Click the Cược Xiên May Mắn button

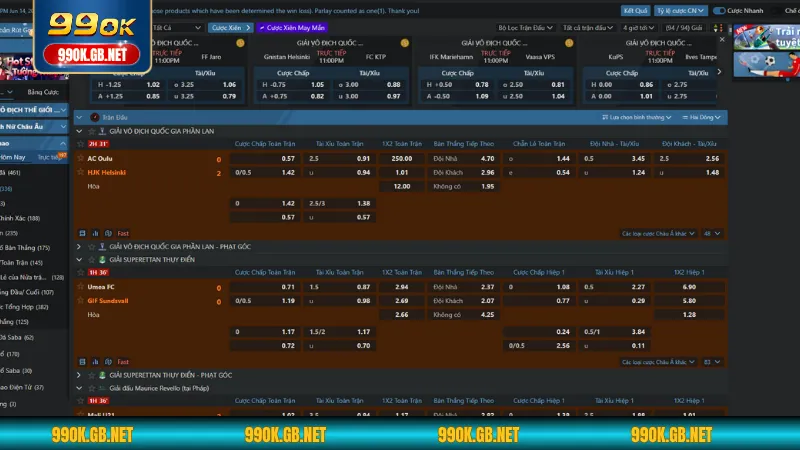click(292, 28)
